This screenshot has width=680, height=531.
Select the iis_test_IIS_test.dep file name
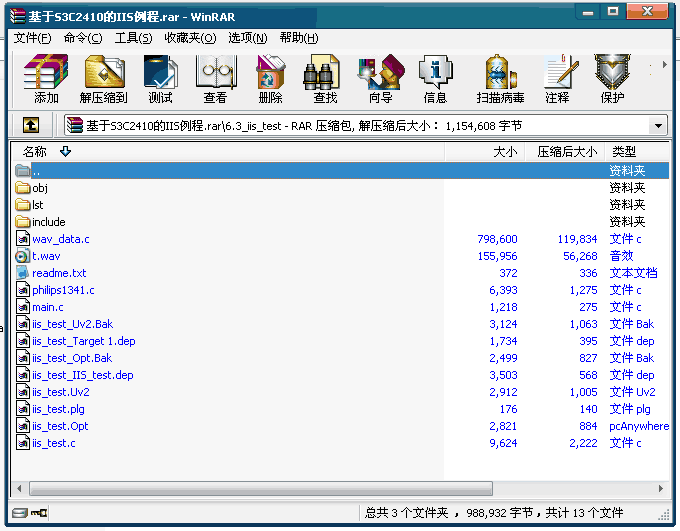click(x=83, y=375)
